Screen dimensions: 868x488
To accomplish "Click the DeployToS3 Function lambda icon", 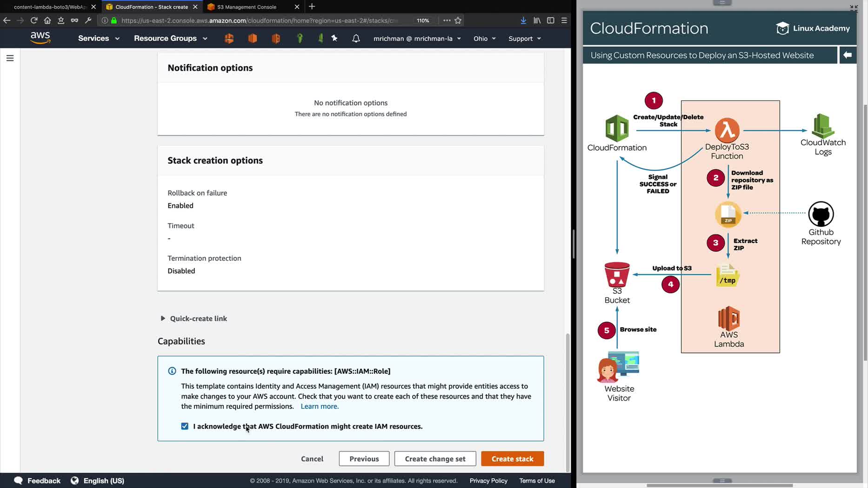I will pyautogui.click(x=727, y=130).
